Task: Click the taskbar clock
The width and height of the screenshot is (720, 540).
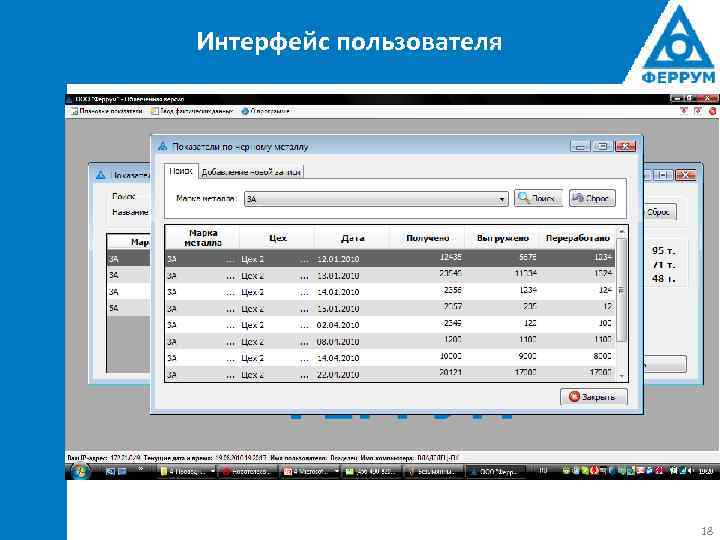Action: click(705, 471)
